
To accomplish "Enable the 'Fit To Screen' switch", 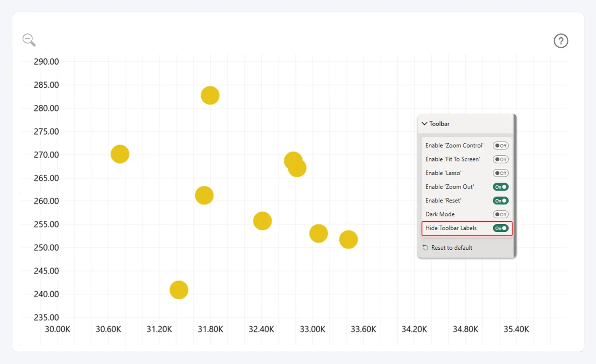I will (500, 160).
